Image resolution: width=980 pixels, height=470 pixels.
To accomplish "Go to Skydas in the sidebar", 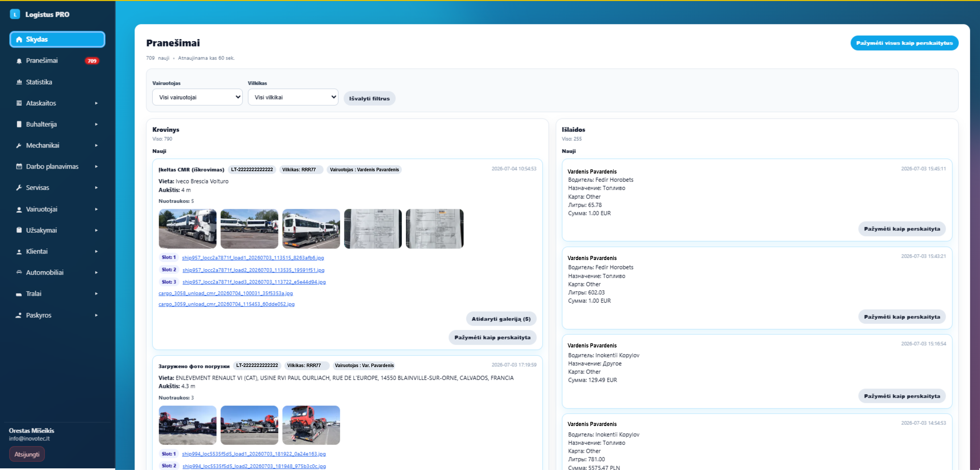I will click(x=57, y=40).
